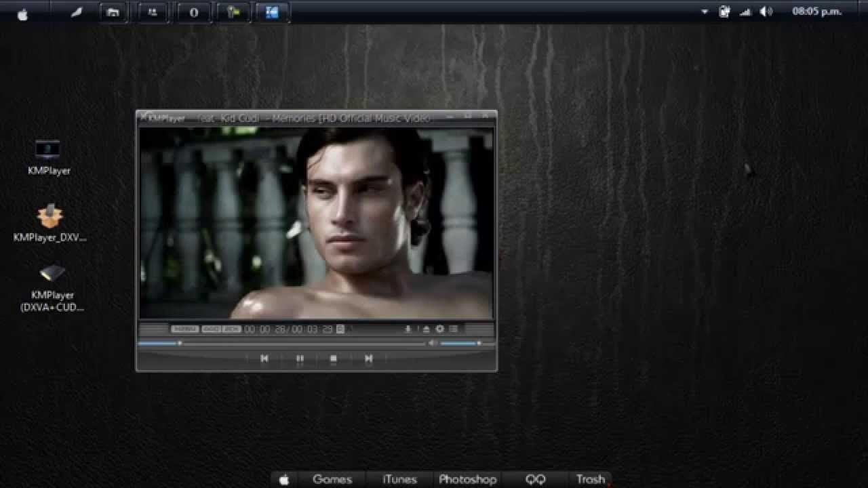Mute audio with the speaker icon in KMPlayer

click(433, 343)
